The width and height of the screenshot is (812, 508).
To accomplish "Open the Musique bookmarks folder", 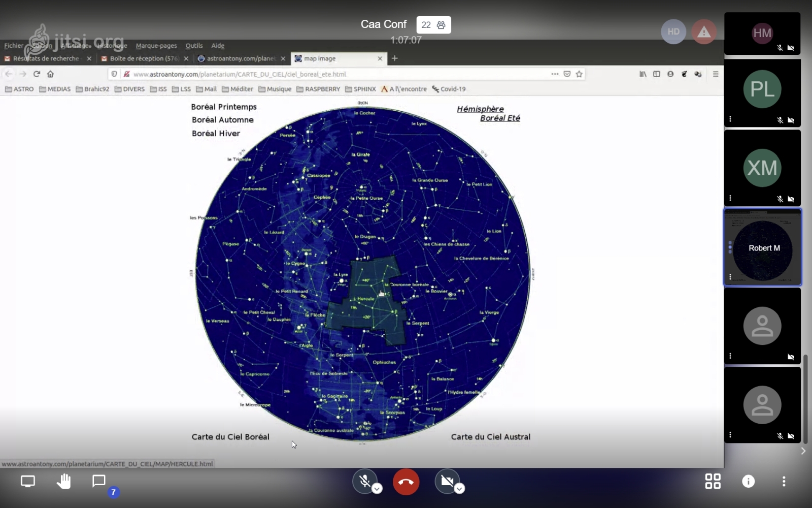I will point(275,89).
